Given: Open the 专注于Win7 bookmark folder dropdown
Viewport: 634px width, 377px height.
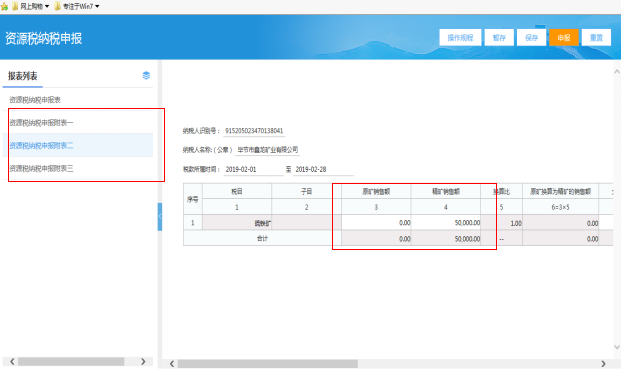Looking at the screenshot, I should tap(77, 6).
